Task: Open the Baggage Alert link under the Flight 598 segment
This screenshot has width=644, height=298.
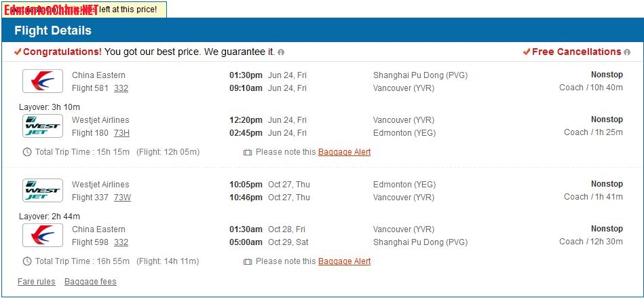Action: tap(344, 261)
